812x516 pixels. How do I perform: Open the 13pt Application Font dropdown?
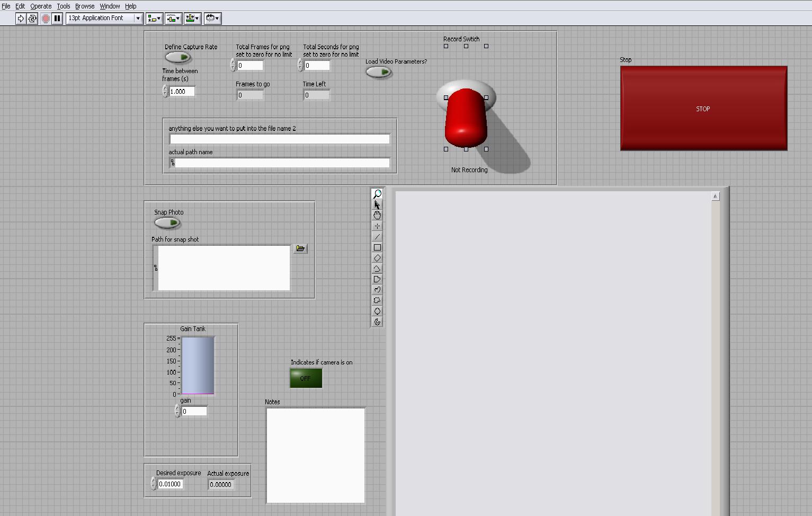[x=104, y=19]
